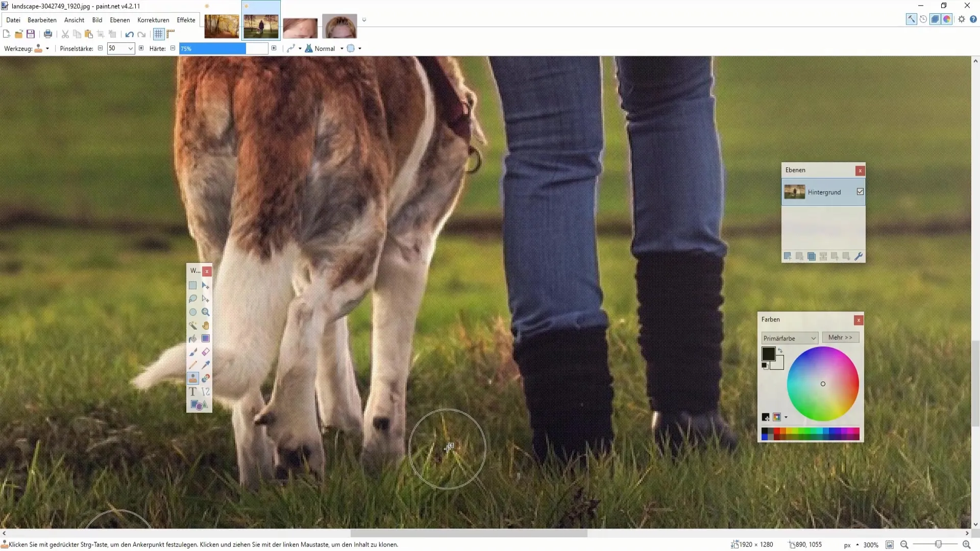Pick the Color Picker eyedropper tool

[206, 365]
